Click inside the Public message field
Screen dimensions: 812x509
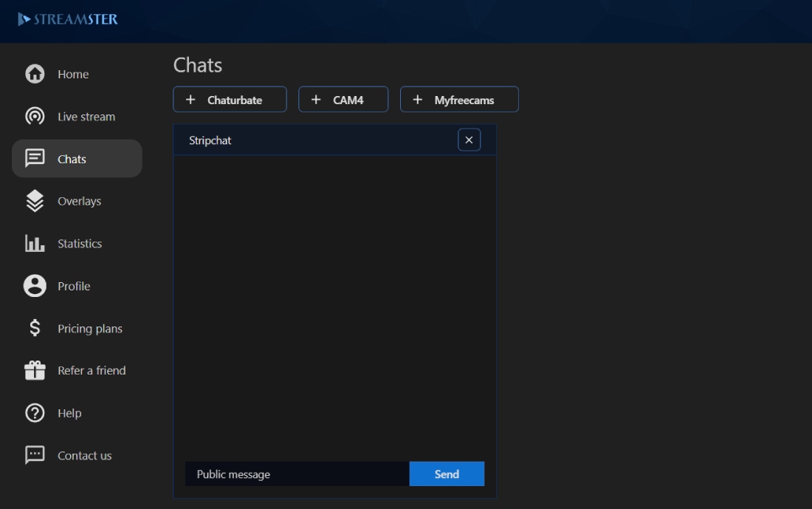click(295, 474)
